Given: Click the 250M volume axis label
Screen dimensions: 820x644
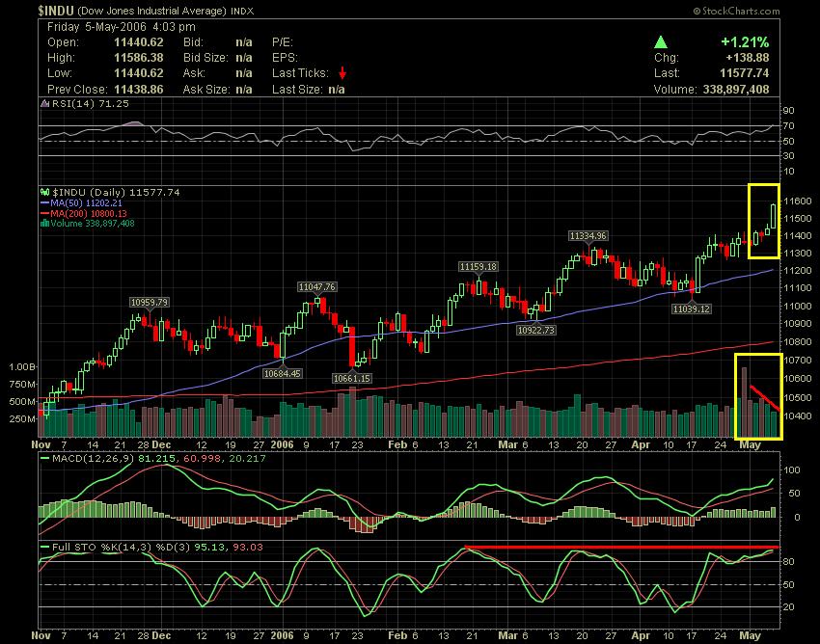Looking at the screenshot, I should [23, 418].
